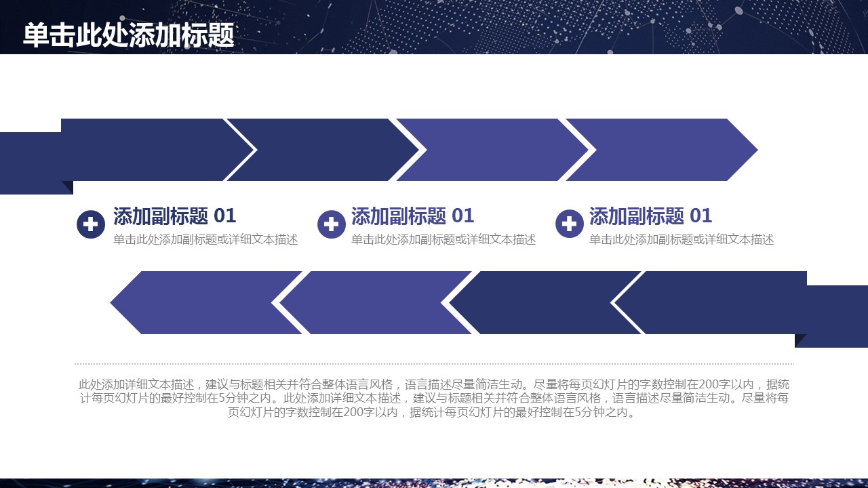Click the plus icon beside the middle subtitle
868x488 pixels.
(x=332, y=224)
